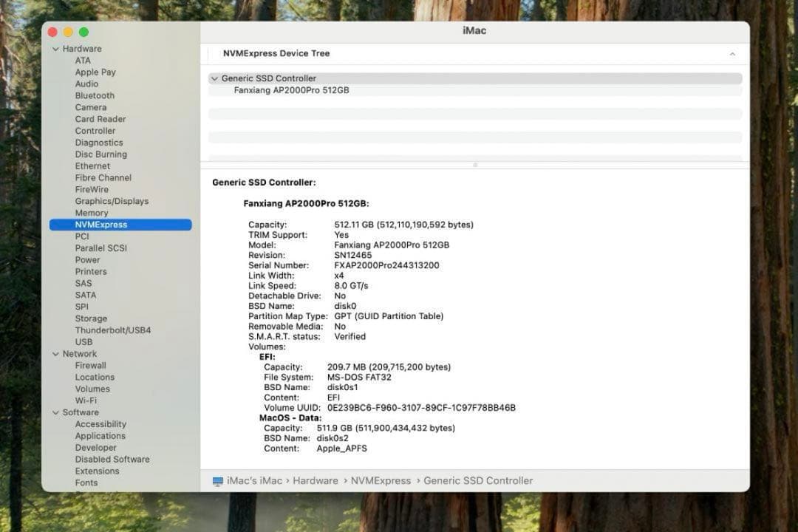Viewport: 798px width, 532px height.
Task: Open the Apple Pay hardware info
Action: [95, 72]
